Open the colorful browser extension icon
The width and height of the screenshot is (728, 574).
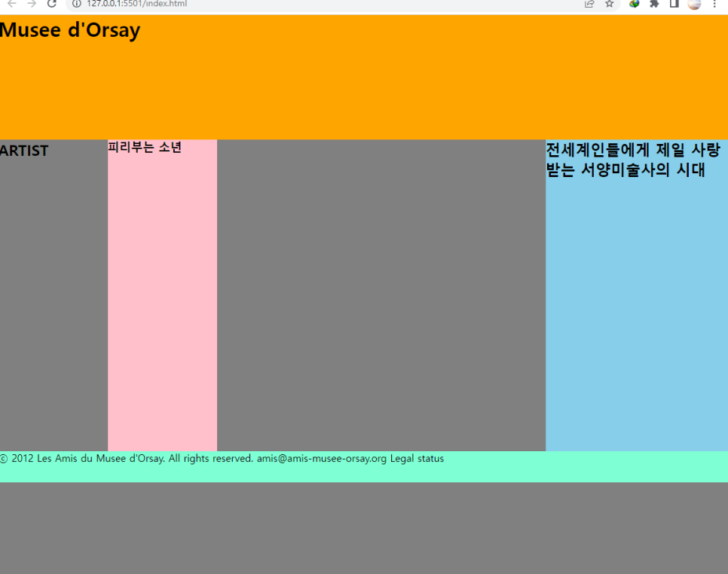(x=635, y=4)
